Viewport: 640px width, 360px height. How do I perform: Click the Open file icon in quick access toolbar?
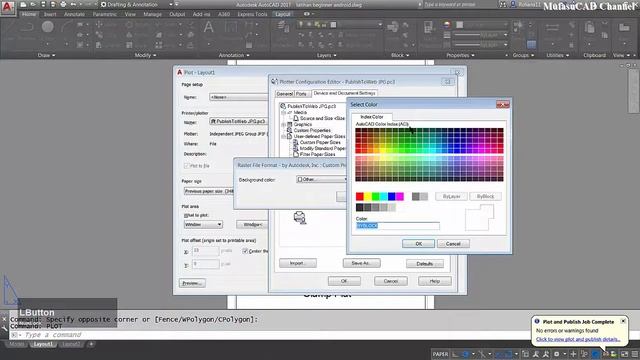(x=33, y=4)
